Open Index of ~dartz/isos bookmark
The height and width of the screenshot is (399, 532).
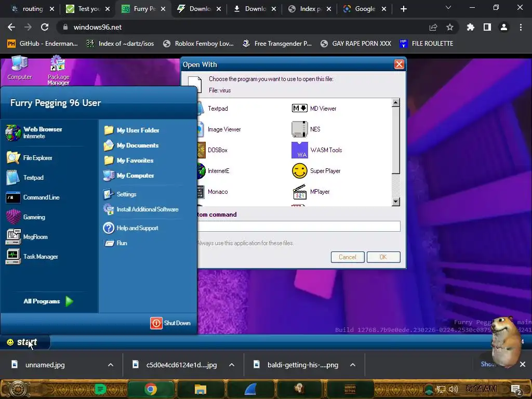pyautogui.click(x=120, y=44)
